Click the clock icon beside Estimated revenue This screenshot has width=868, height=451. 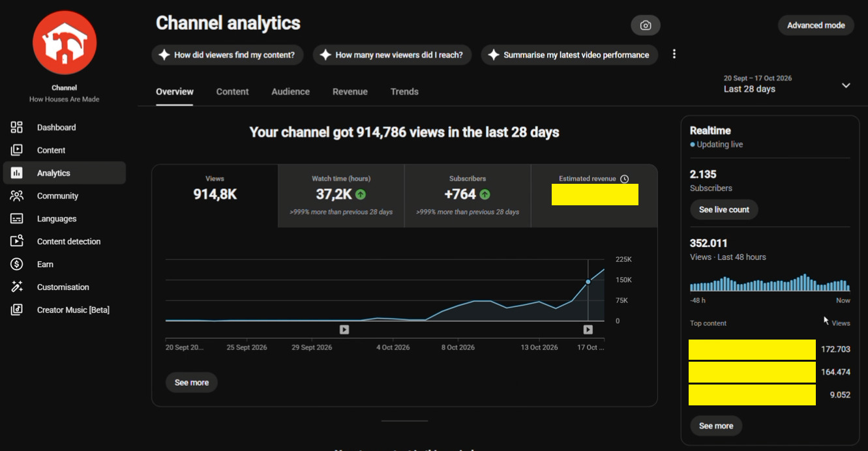click(624, 179)
